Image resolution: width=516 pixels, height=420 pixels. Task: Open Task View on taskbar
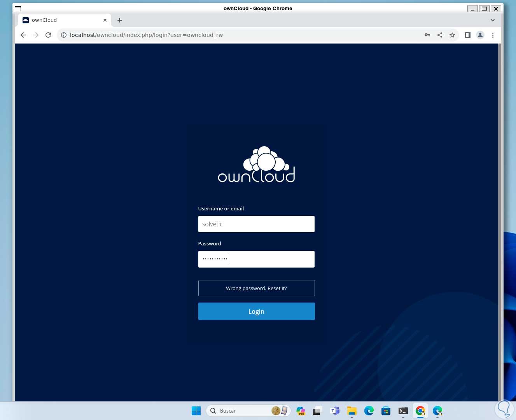tap(318, 411)
